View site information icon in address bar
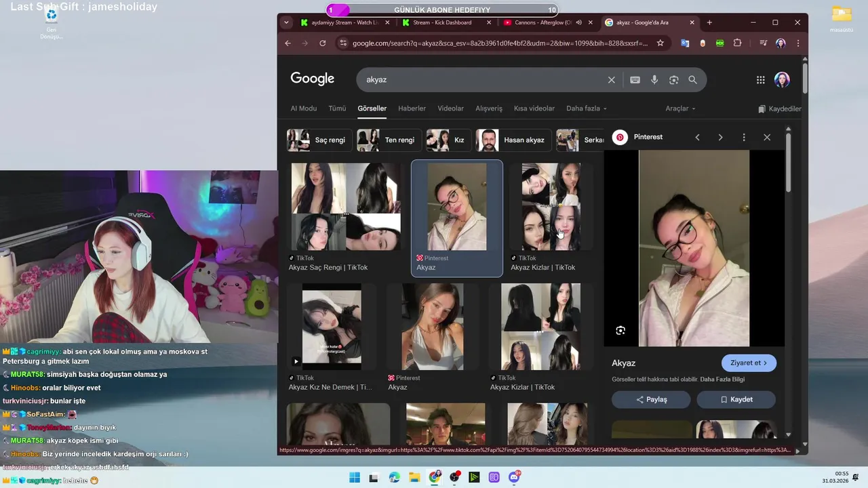 (343, 43)
